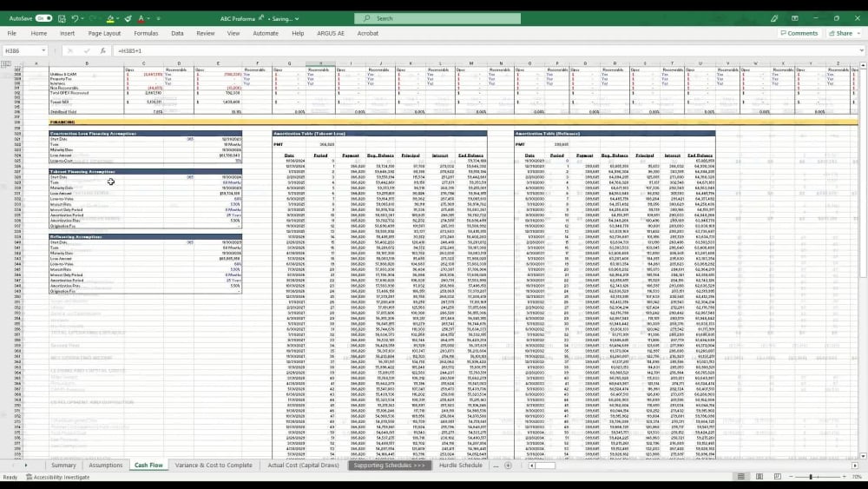
Task: Open the Page Layout ribbon tab
Action: tap(104, 33)
